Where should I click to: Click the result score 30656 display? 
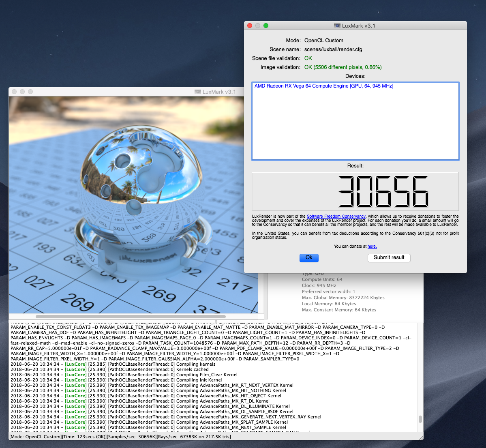(355, 192)
